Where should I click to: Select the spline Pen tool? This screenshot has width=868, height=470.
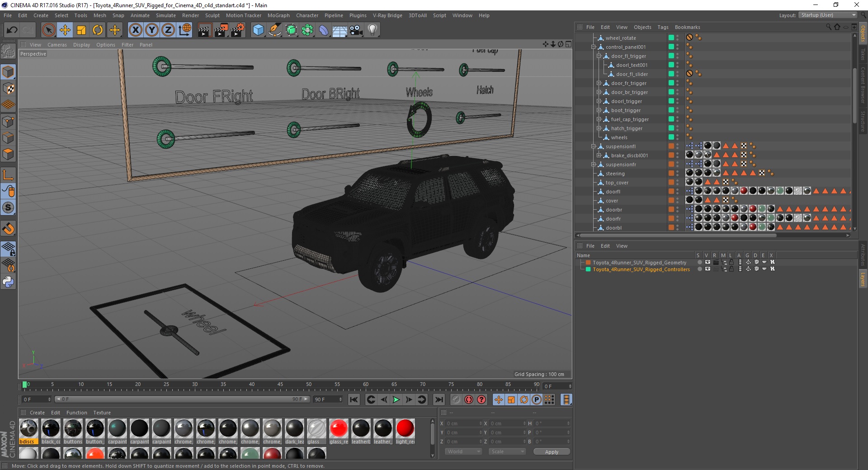click(274, 30)
